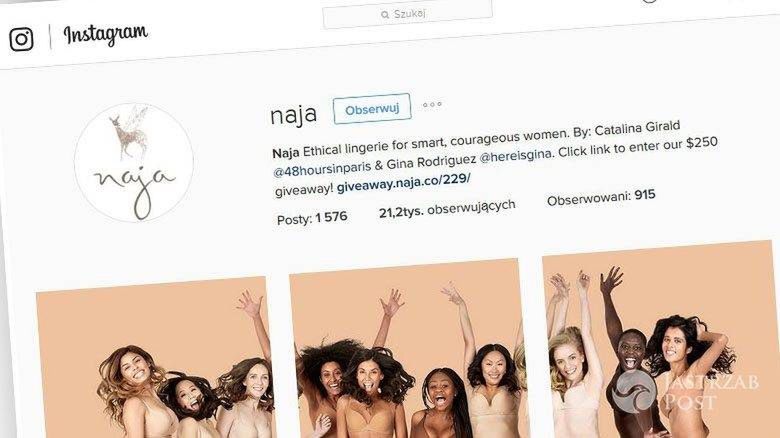This screenshot has width=780, height=438.
Task: View the naja profile picture
Action: 134,162
